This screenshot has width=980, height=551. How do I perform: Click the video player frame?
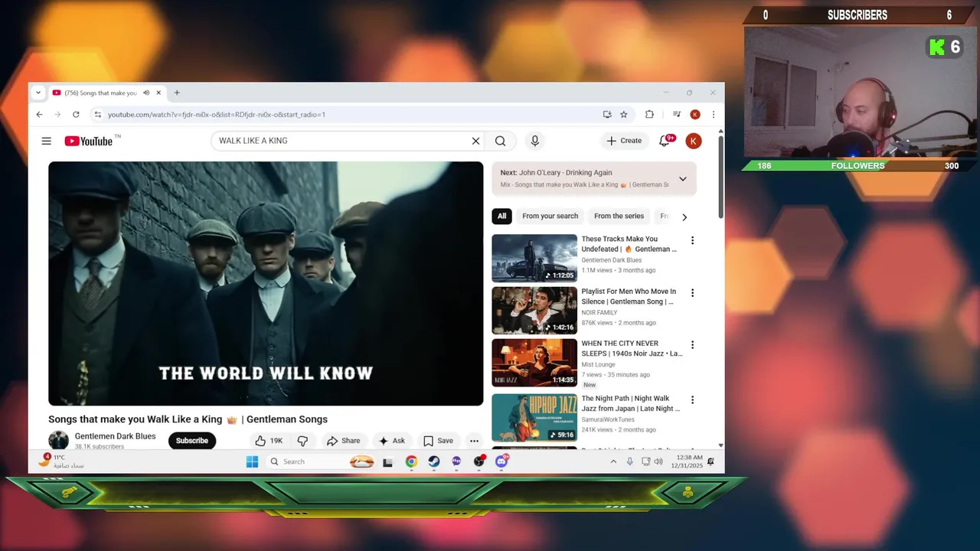pos(266,283)
